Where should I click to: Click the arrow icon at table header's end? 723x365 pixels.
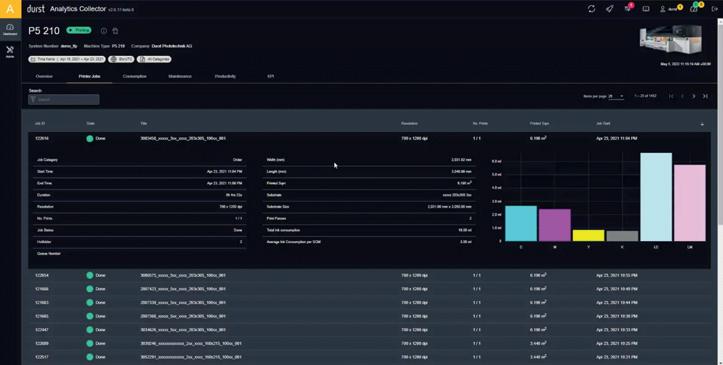point(702,124)
